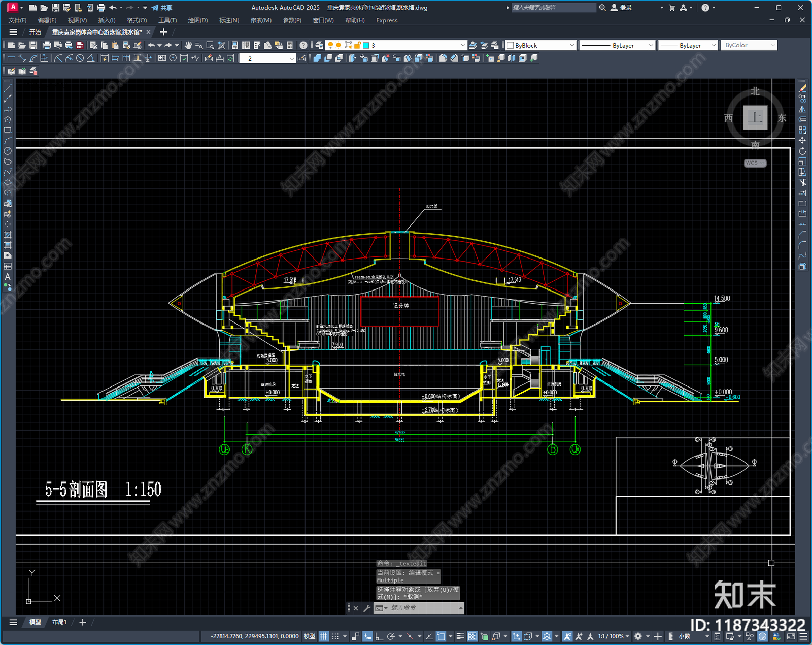Open the QuickCalc calculator
812x645 pixels.
pos(290,45)
